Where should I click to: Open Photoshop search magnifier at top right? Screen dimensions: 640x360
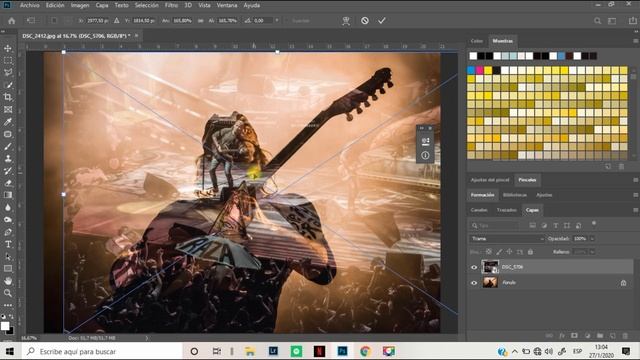pos(597,21)
